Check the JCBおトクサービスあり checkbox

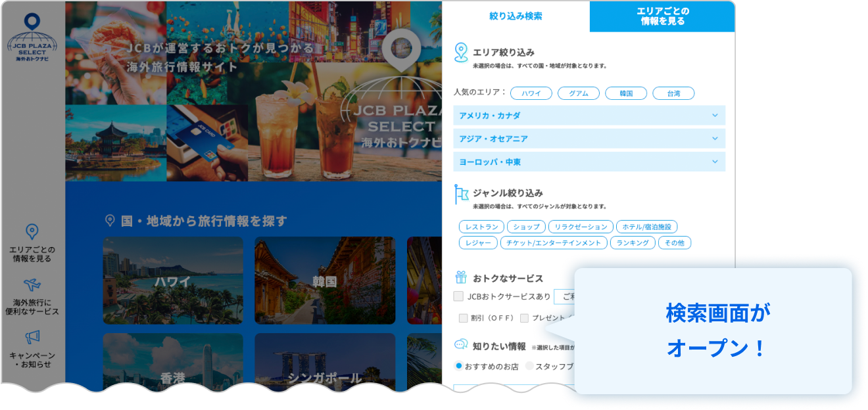click(459, 296)
